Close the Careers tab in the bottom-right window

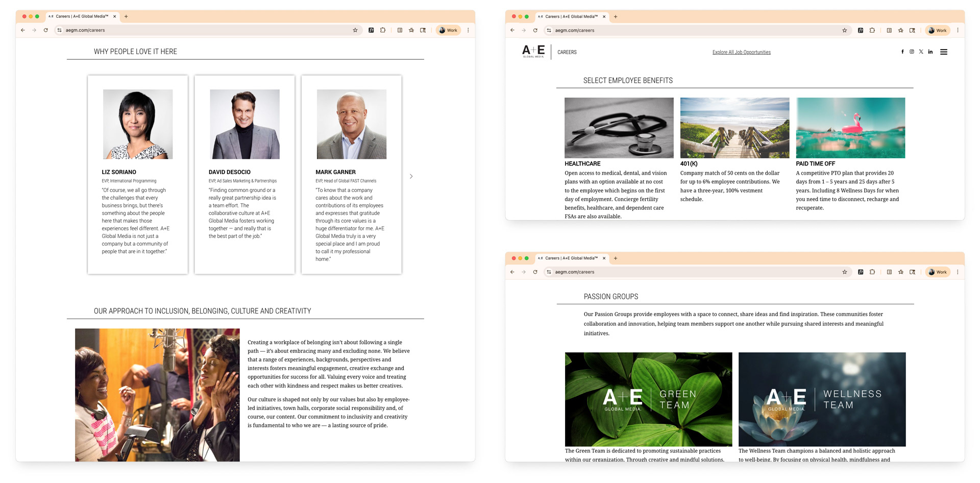point(604,258)
